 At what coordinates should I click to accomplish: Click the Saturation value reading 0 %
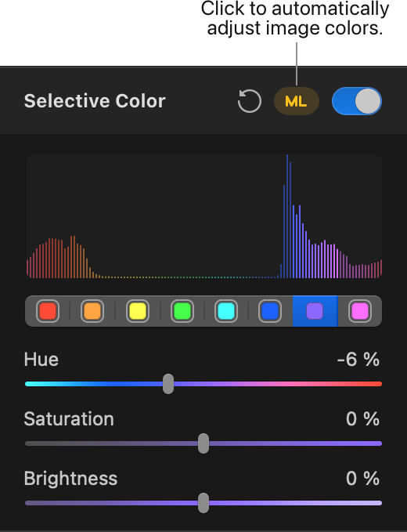362,418
